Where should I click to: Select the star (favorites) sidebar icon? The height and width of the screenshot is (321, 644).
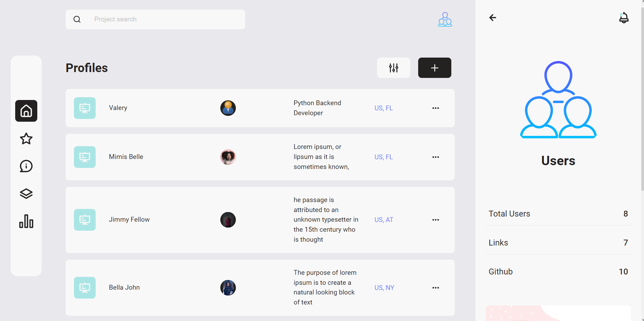point(26,139)
